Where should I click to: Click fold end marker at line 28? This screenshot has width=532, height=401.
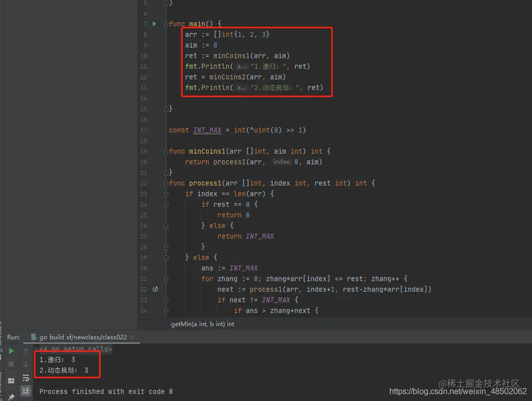[166, 247]
